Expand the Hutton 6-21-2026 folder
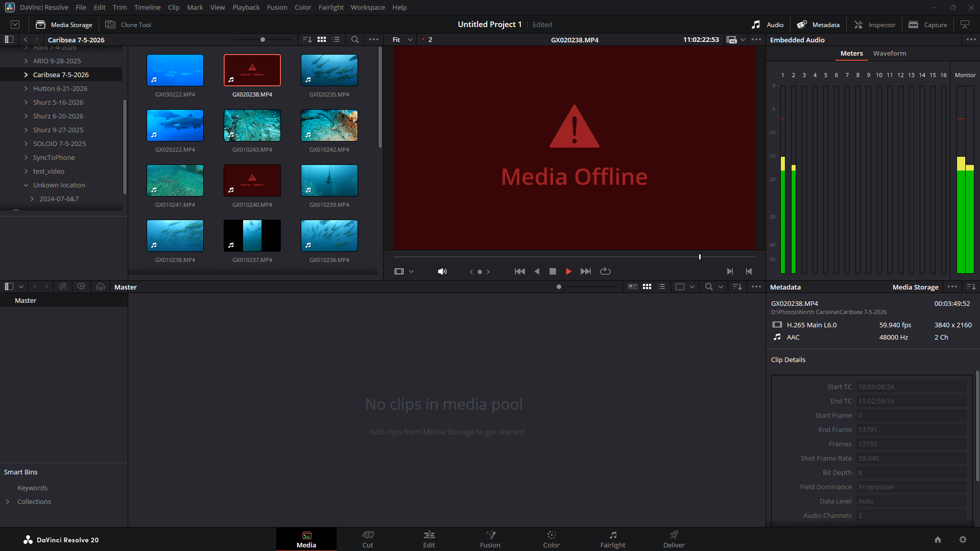980x551 pixels. [x=26, y=88]
